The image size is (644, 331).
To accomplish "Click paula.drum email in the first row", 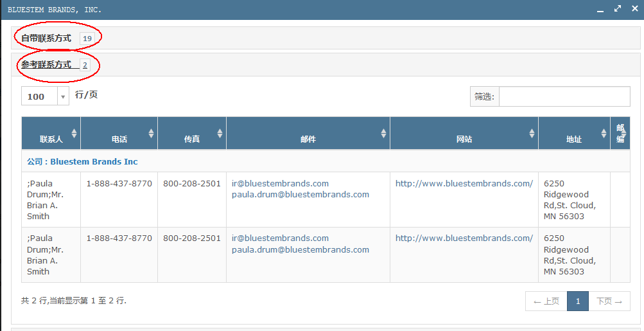I will pyautogui.click(x=300, y=195).
